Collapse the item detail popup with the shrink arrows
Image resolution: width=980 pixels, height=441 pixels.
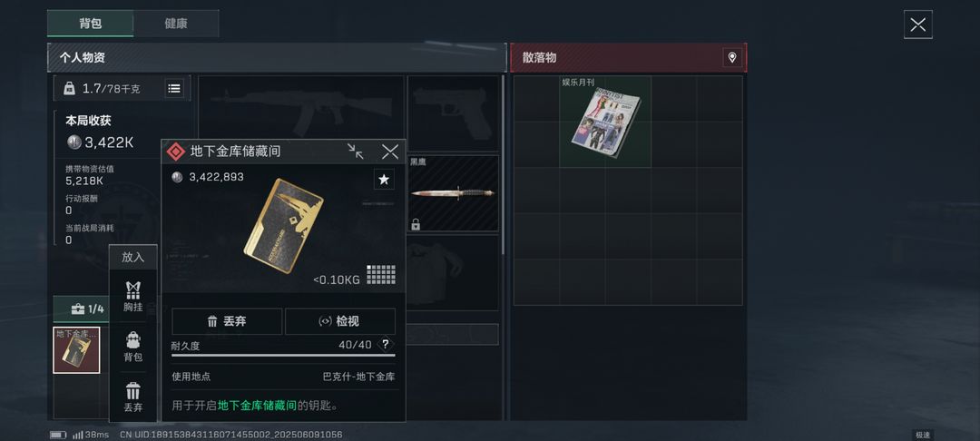pos(356,152)
